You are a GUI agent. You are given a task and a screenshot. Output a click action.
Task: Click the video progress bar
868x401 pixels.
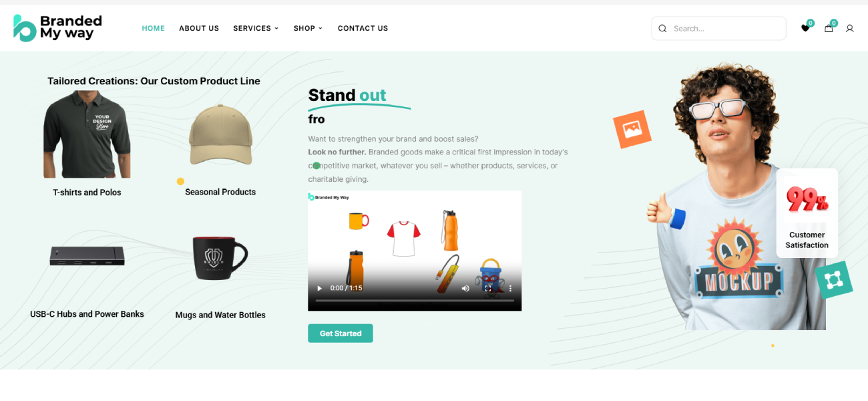point(415,301)
